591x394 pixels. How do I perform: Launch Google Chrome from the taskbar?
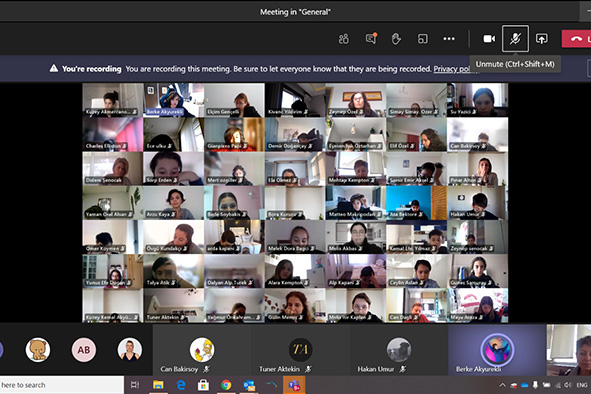226,385
